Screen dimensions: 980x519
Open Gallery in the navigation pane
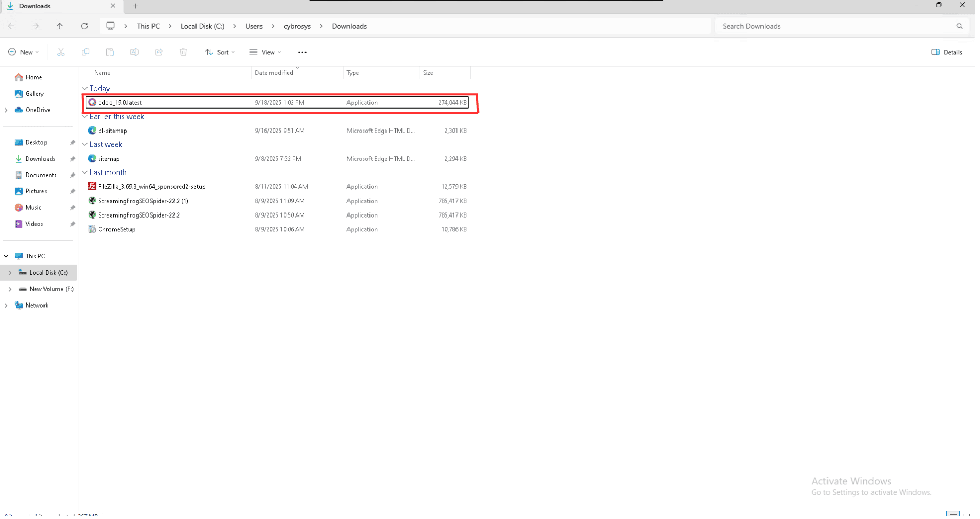pyautogui.click(x=30, y=94)
